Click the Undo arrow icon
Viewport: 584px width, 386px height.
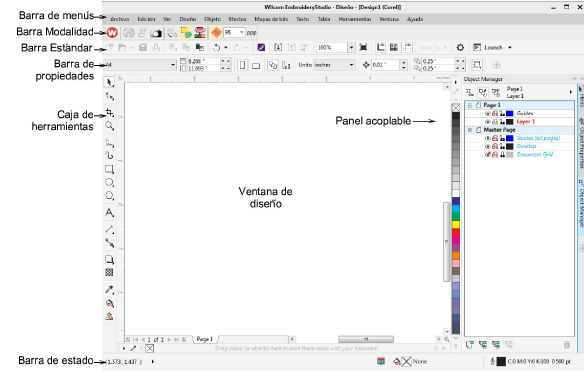pyautogui.click(x=216, y=48)
